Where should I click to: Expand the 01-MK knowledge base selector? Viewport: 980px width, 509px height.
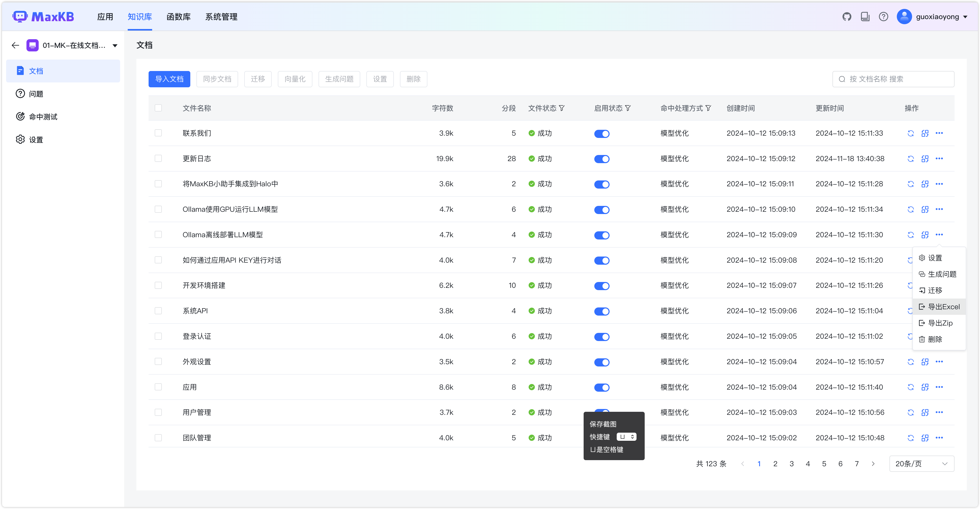(x=115, y=46)
